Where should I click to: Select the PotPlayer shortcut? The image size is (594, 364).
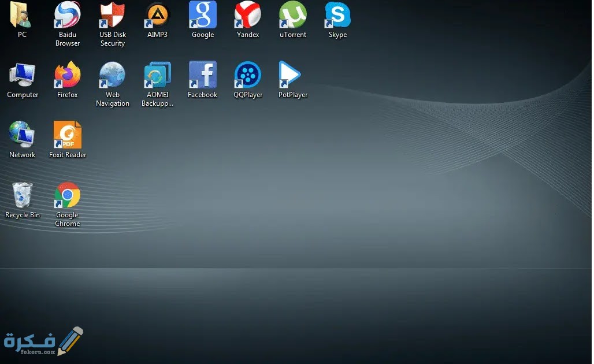point(292,76)
